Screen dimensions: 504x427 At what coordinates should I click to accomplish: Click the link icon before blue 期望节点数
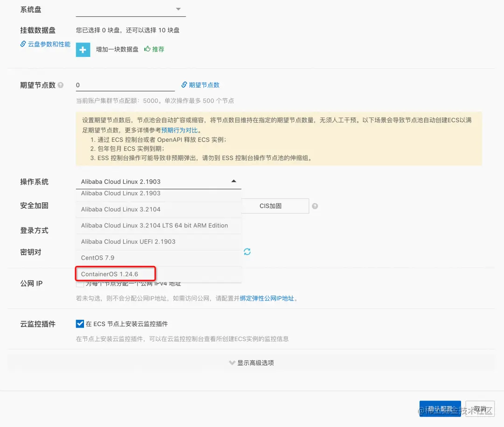(x=184, y=85)
